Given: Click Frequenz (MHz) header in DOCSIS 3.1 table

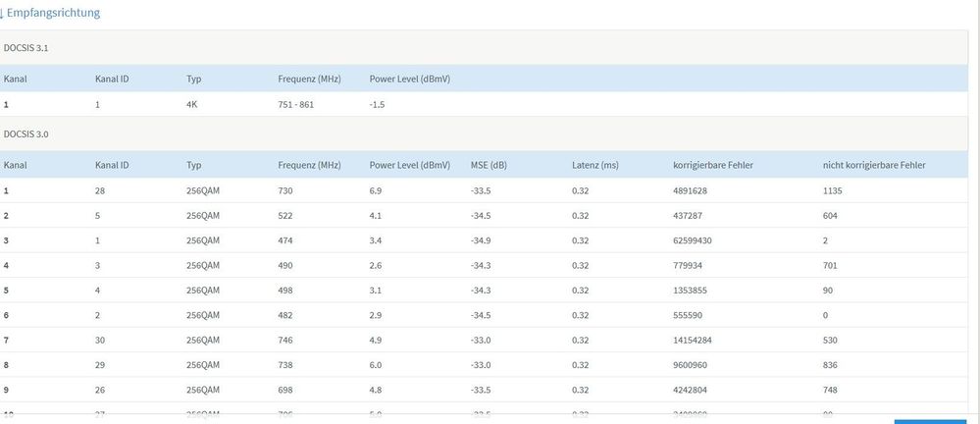Looking at the screenshot, I should 309,79.
